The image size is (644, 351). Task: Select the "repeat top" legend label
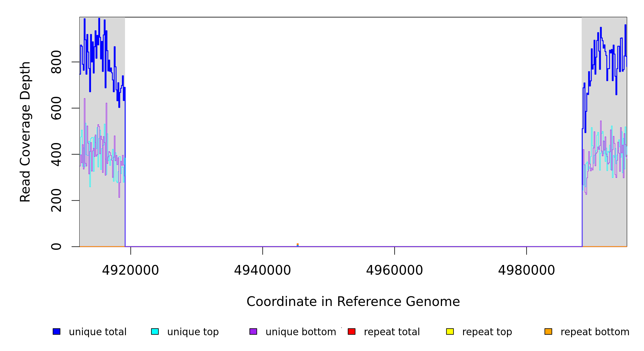[487, 332]
